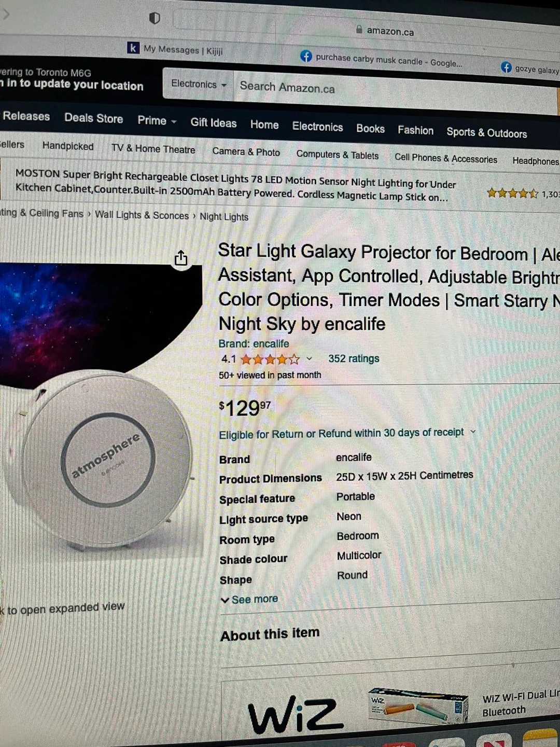The height and width of the screenshot is (747, 560).
Task: Open the rating breakdown arrow beside stars
Action: [x=310, y=358]
